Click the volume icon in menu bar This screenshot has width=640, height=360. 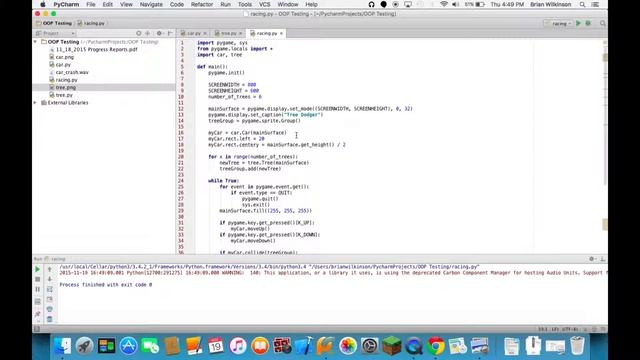pyautogui.click(x=456, y=4)
